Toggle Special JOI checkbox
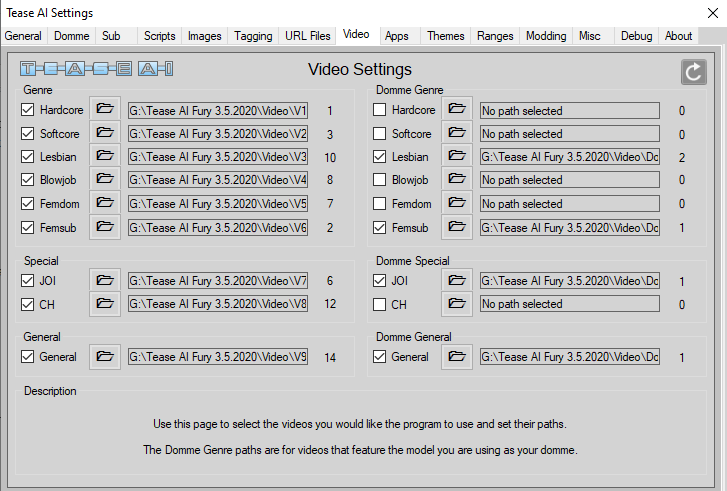727x491 pixels. [27, 281]
